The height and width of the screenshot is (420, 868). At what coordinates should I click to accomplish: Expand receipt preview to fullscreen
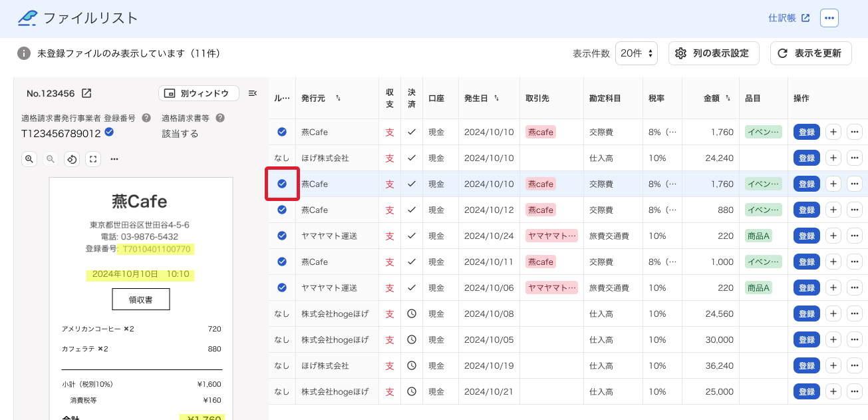pyautogui.click(x=93, y=159)
